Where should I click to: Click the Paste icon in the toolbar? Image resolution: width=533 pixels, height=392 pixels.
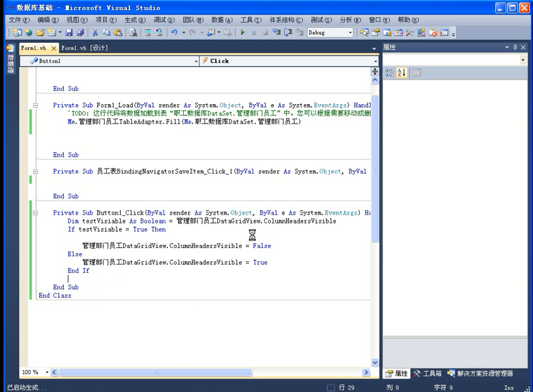click(117, 33)
